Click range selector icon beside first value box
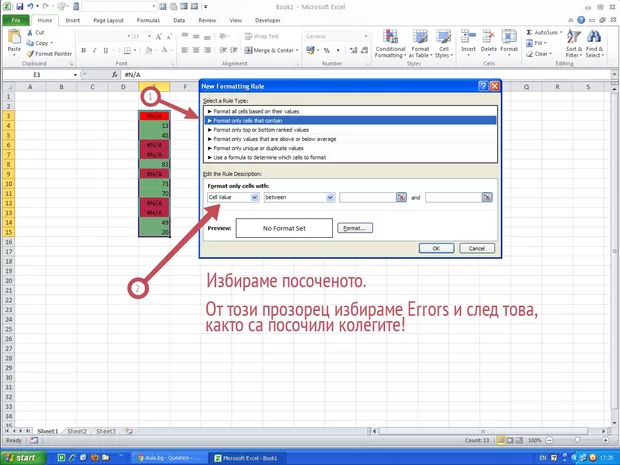 401,198
